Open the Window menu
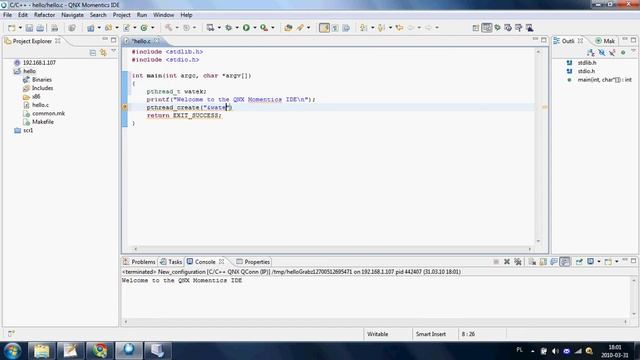 pyautogui.click(x=163, y=15)
